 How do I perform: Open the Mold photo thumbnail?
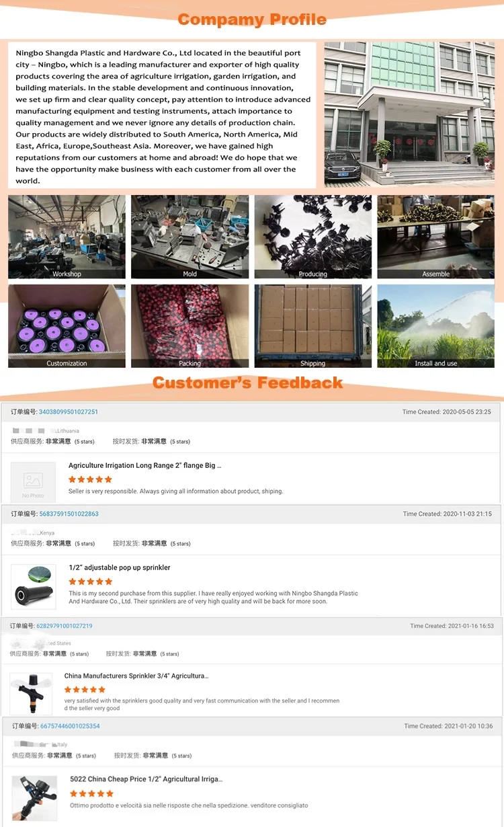(x=190, y=237)
